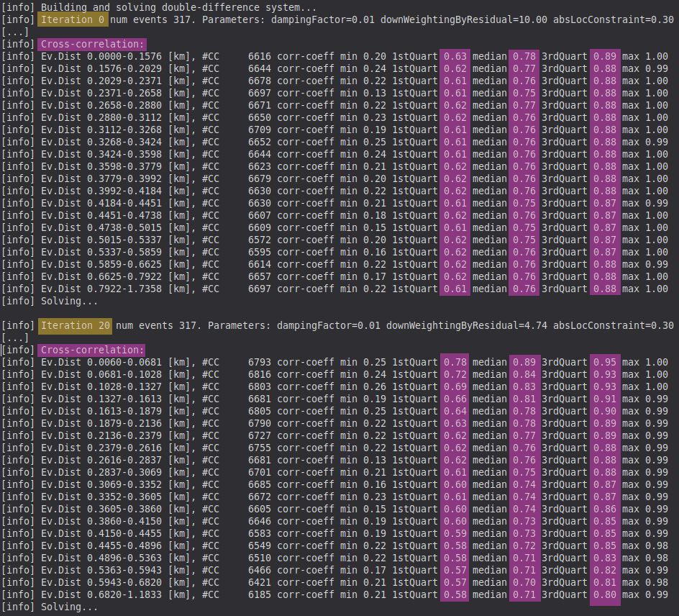Click the "Cross-correlation:" heading under Iteration 20

92,350
